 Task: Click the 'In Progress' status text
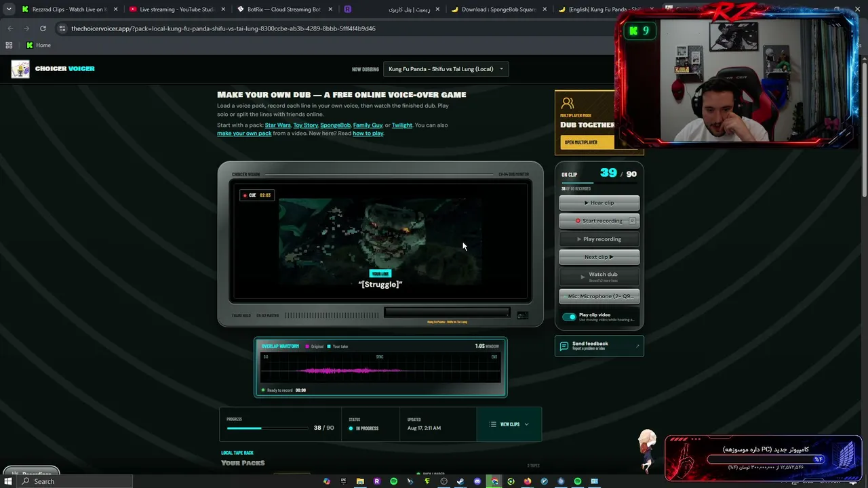tap(367, 428)
